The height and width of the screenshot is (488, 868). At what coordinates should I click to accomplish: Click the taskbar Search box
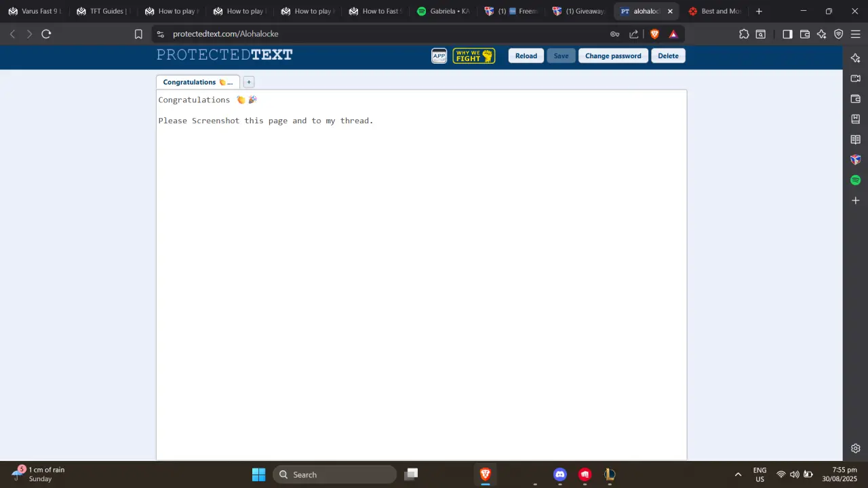pos(334,474)
